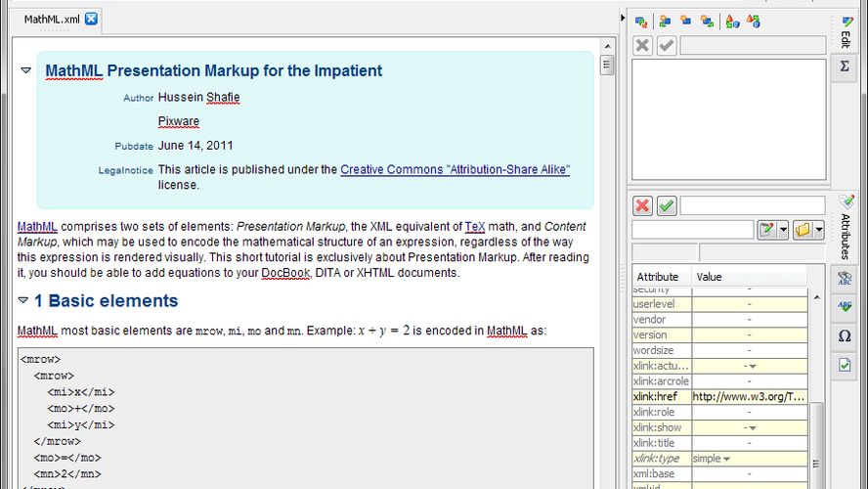The image size is (868, 489).
Task: Click the Value column header
Action: pos(749,277)
